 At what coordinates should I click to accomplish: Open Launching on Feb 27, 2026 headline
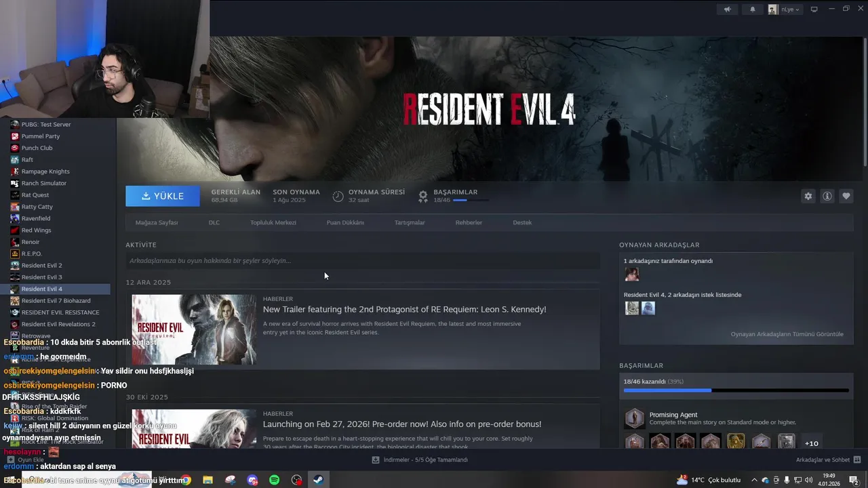402,424
